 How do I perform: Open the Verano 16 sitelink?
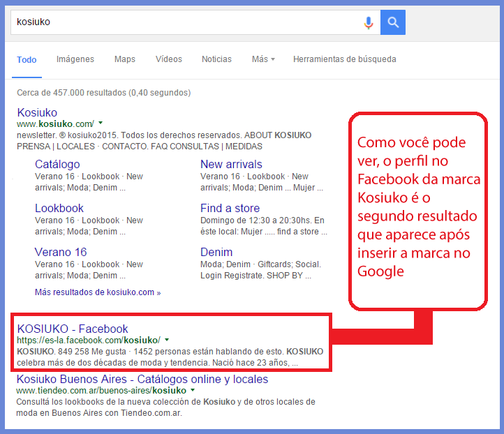[x=61, y=252]
